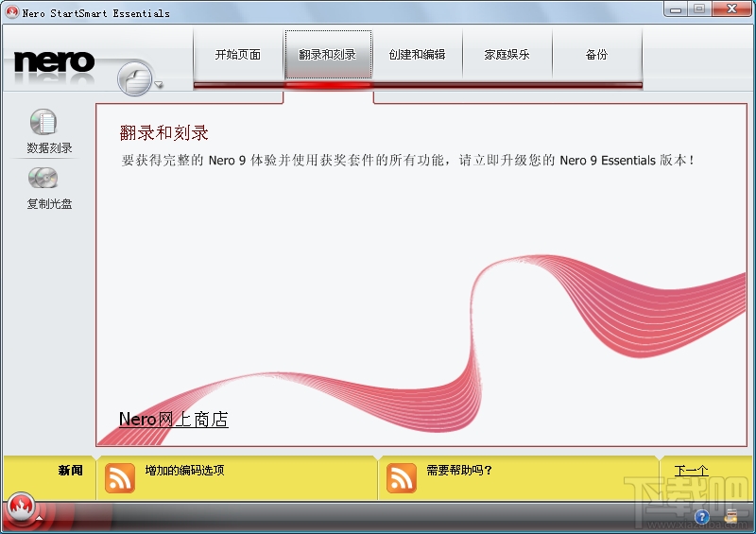Open the RSS feed icon for 需要帮助吗
This screenshot has width=756, height=534.
[x=401, y=478]
